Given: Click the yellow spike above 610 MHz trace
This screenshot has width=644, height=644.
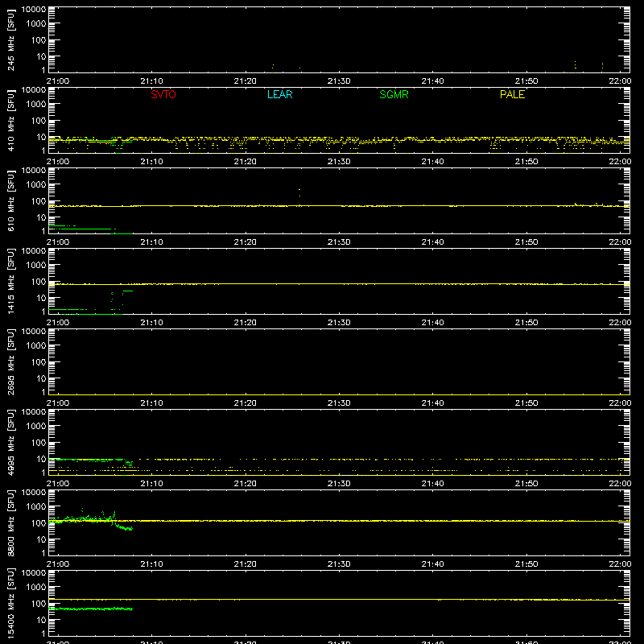Looking at the screenshot, I should pyautogui.click(x=299, y=192).
